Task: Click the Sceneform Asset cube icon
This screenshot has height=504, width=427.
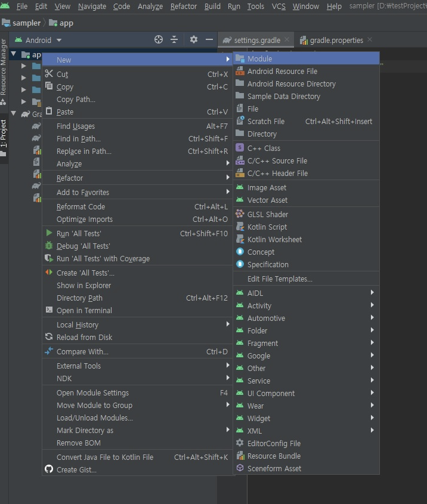Action: 240,468
